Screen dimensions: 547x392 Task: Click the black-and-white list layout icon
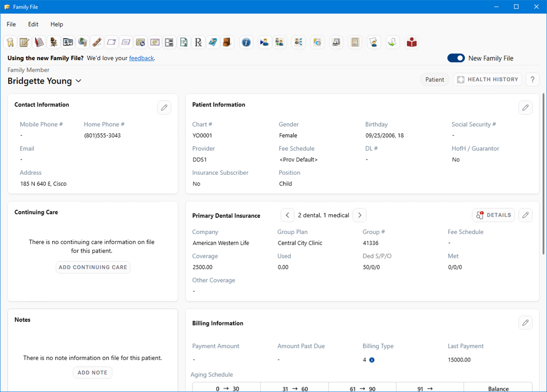point(169,42)
